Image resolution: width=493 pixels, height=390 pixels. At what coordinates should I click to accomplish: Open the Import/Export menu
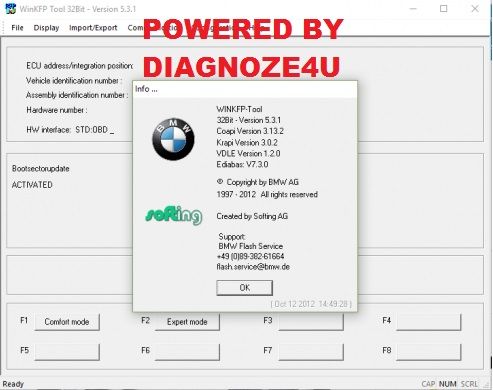pos(93,28)
